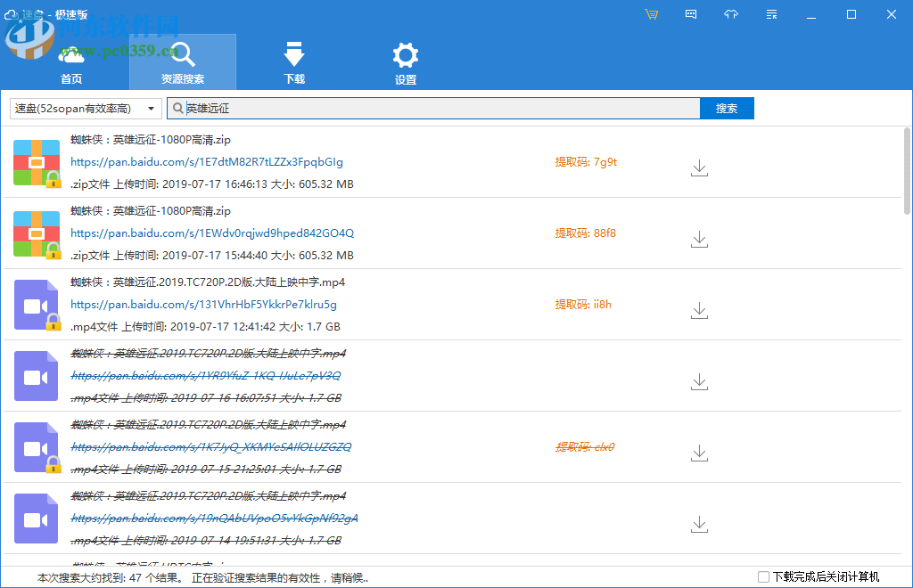913x588 pixels.
Task: Click the 英雄远征 search input field
Action: coord(437,109)
